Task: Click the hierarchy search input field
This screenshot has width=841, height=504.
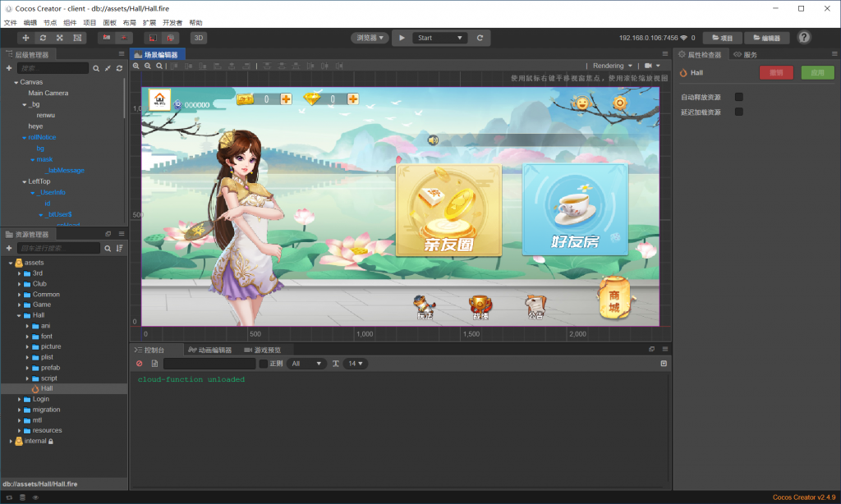Action: (x=53, y=68)
